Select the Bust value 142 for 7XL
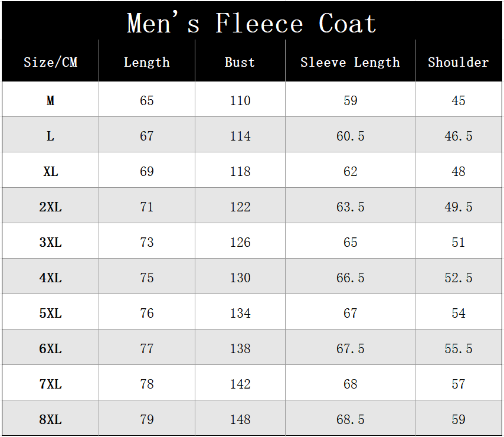Image resolution: width=504 pixels, height=437 pixels. (240, 384)
